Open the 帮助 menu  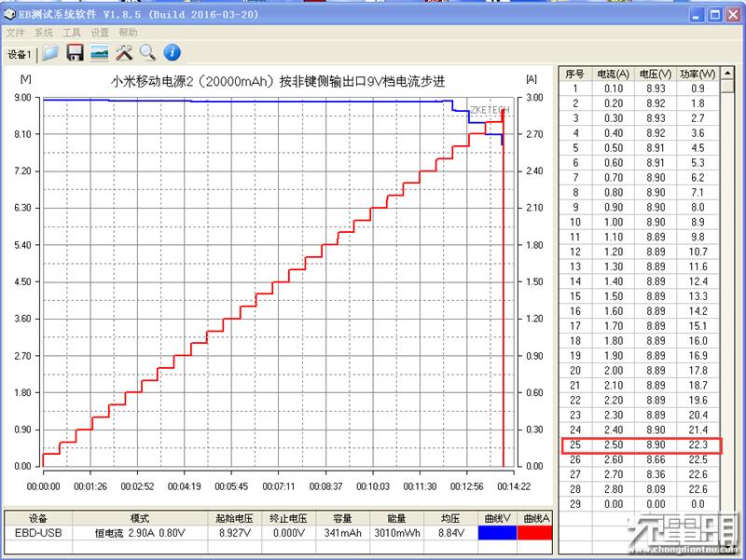pyautogui.click(x=128, y=33)
